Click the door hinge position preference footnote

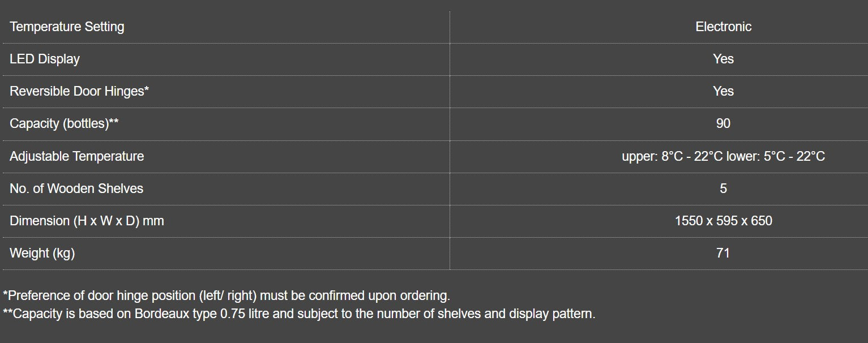226,295
